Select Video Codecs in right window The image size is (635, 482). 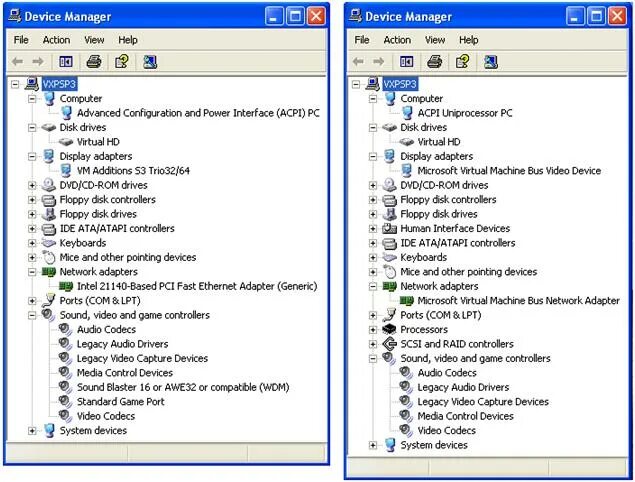(x=446, y=431)
